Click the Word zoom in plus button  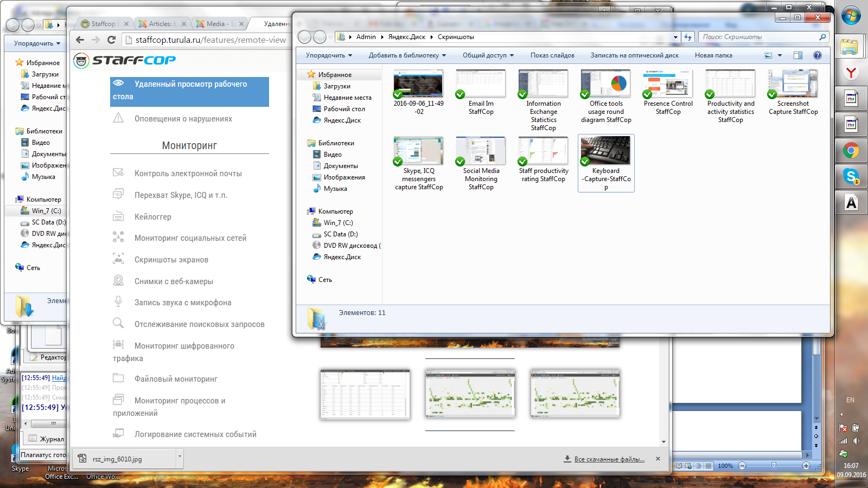806,466
